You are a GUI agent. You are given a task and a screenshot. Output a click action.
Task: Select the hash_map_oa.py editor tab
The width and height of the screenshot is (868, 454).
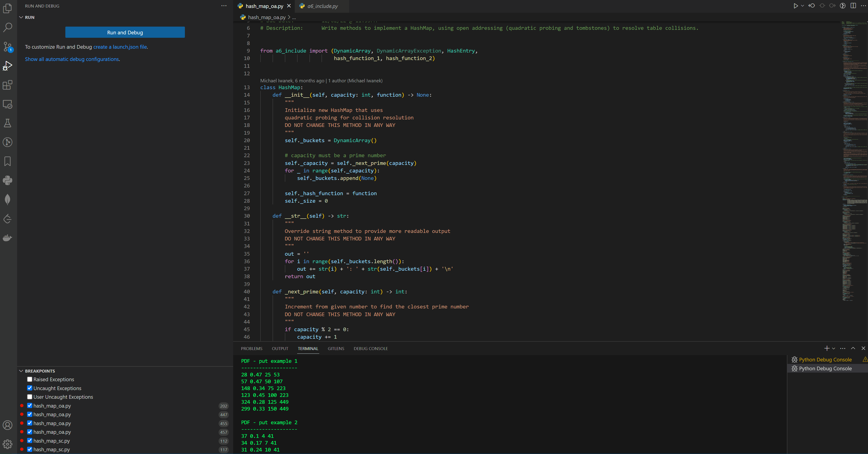pyautogui.click(x=264, y=6)
